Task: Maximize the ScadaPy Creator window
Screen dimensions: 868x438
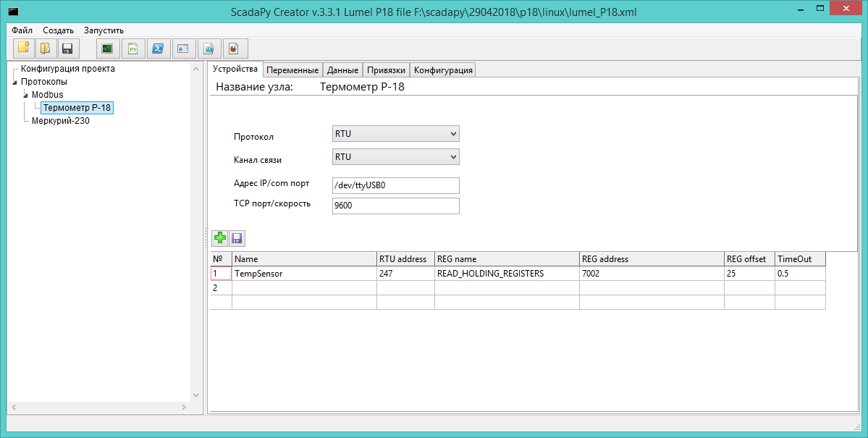Action: (x=819, y=8)
